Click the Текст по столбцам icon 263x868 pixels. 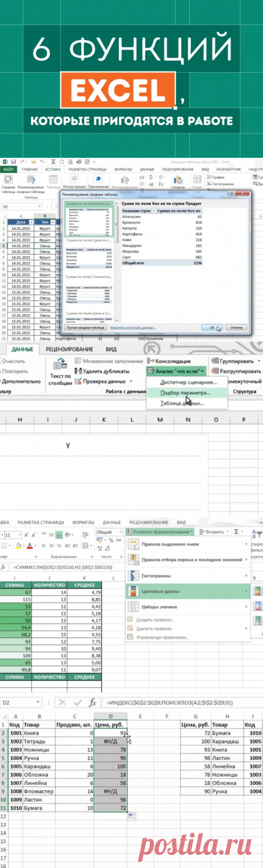(60, 373)
